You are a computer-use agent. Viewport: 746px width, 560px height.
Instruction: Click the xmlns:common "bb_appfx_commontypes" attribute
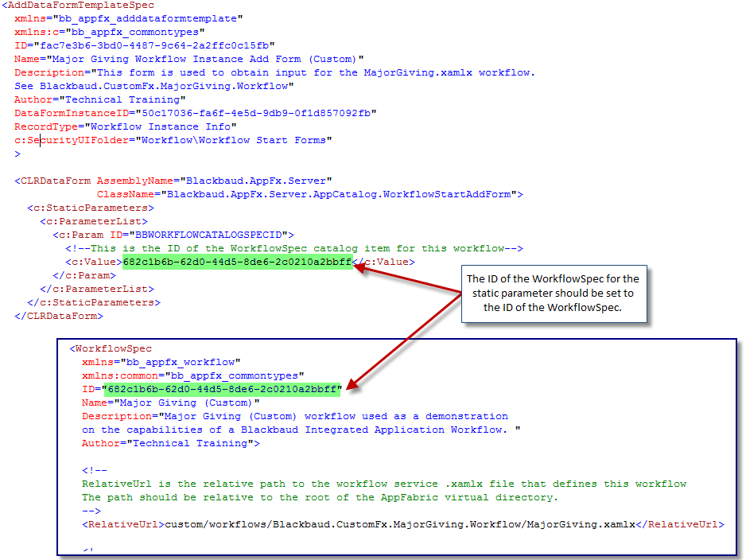[x=193, y=376]
